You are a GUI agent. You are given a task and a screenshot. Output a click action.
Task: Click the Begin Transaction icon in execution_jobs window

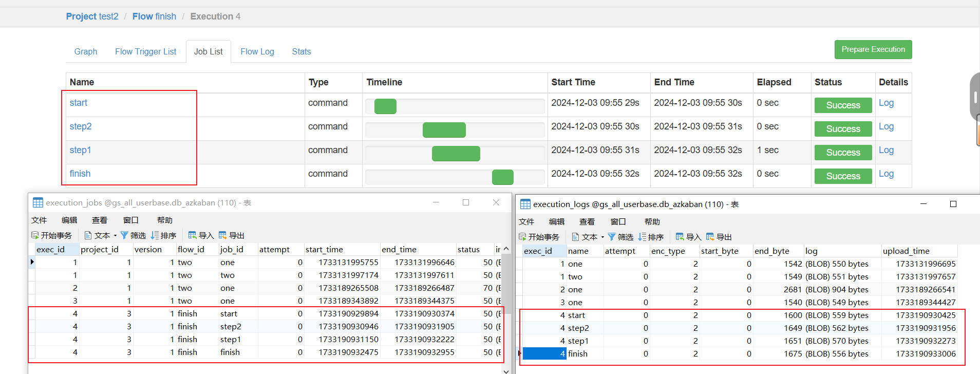coord(35,235)
